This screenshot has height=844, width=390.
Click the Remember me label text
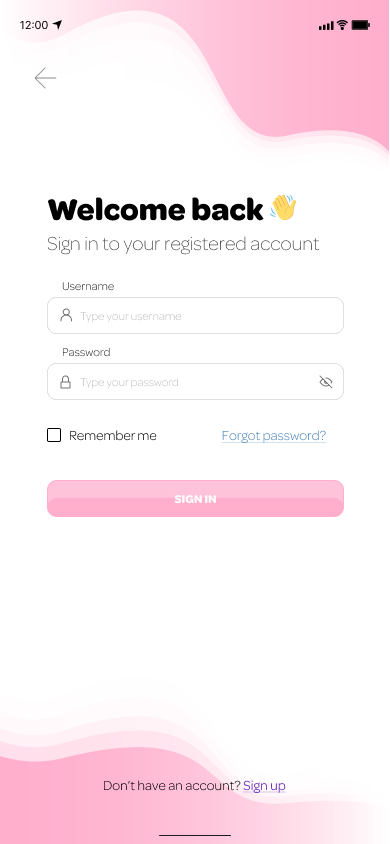pos(112,435)
